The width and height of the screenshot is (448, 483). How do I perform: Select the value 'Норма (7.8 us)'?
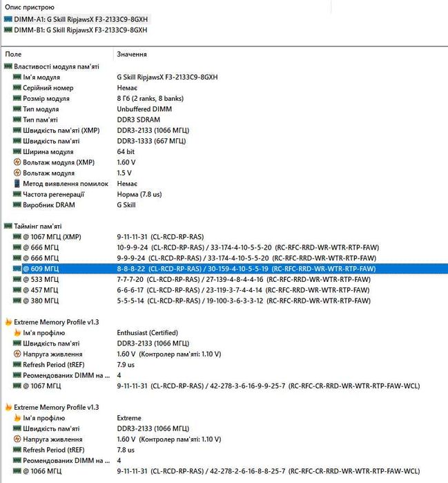(139, 194)
